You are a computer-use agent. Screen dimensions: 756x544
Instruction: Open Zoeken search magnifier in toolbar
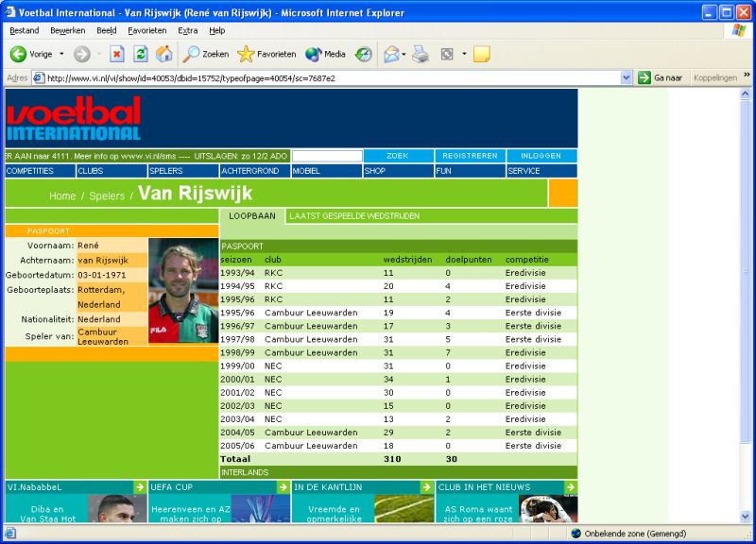[x=205, y=54]
